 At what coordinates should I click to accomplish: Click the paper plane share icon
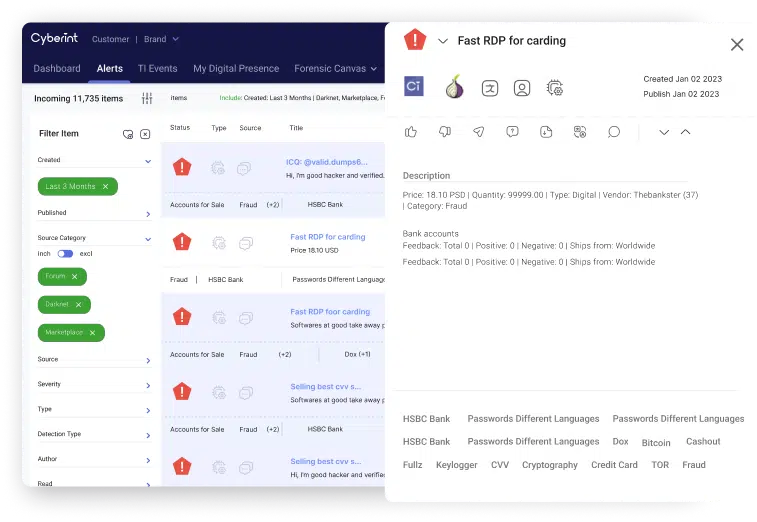pyautogui.click(x=478, y=132)
